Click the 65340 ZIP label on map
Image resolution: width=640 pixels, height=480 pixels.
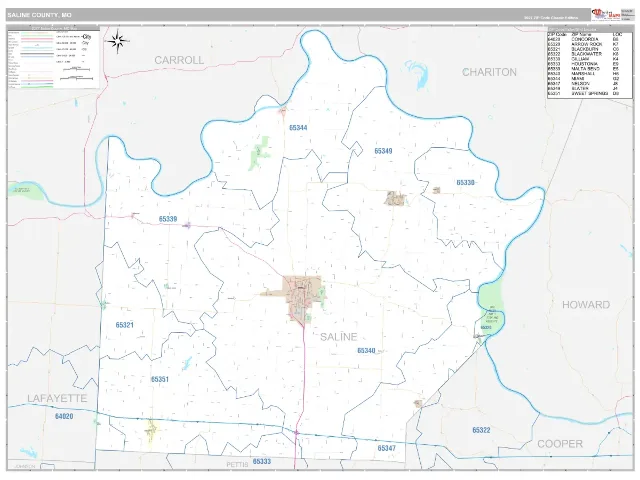tap(366, 351)
